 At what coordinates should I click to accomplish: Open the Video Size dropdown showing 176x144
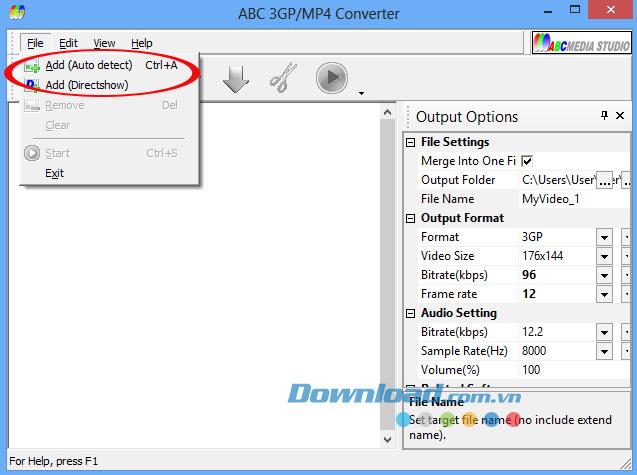(604, 256)
